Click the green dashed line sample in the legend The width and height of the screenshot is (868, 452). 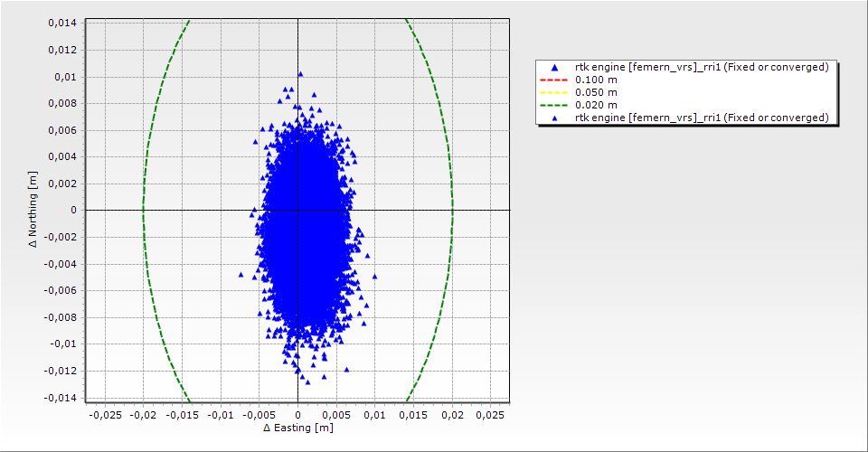554,105
